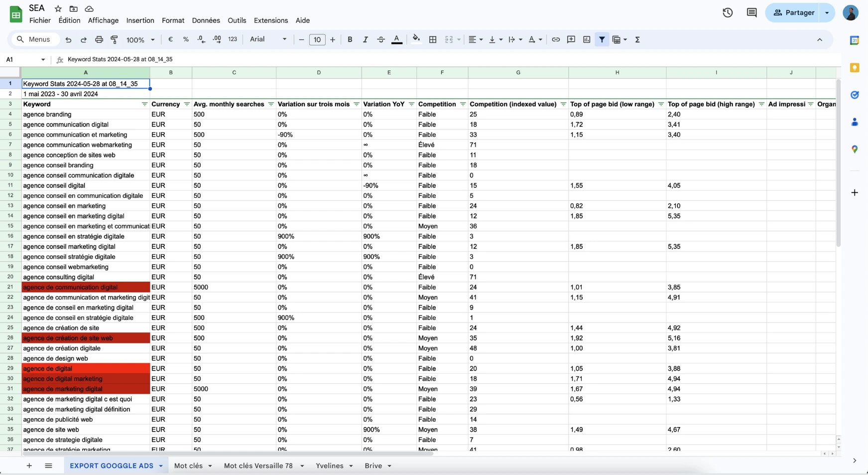
Task: Increase font size with plus button
Action: pos(333,39)
